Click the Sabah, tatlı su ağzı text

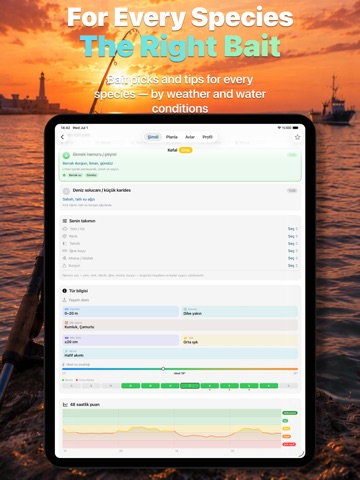79,199
